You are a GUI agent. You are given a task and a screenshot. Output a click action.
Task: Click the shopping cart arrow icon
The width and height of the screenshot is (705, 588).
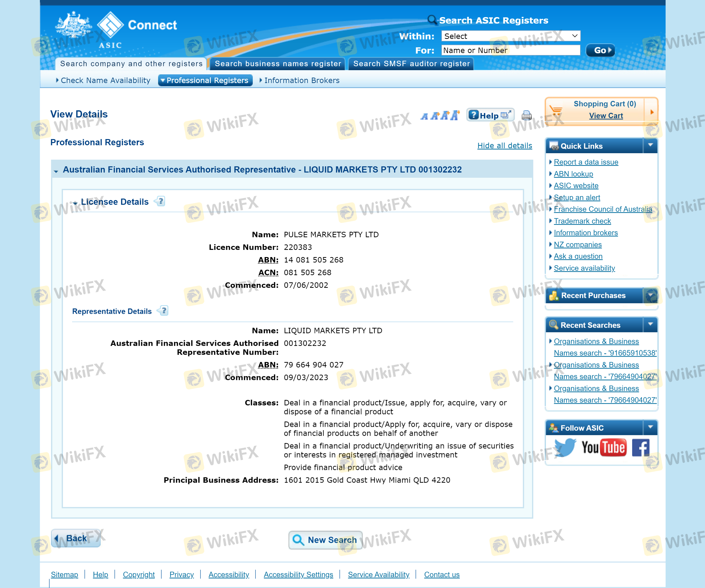click(652, 112)
